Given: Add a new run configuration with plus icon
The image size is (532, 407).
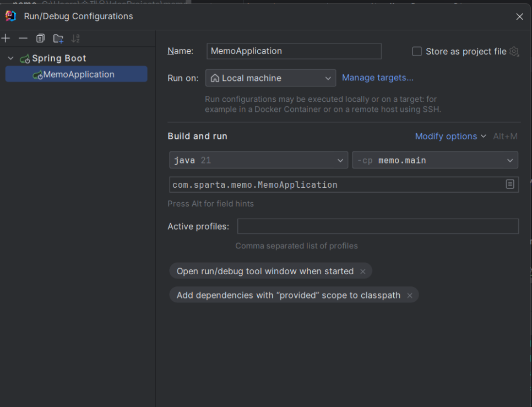Looking at the screenshot, I should coord(6,39).
